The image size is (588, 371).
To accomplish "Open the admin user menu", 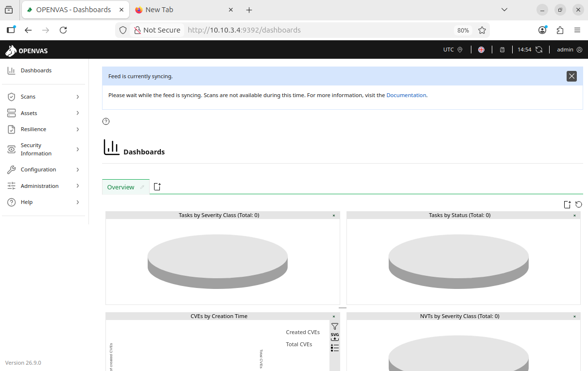I will point(569,50).
